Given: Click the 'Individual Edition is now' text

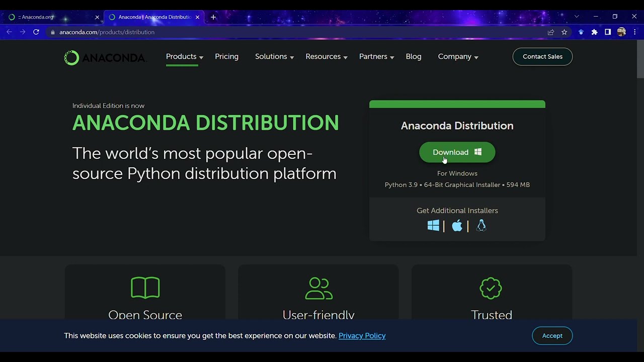Looking at the screenshot, I should (x=108, y=106).
